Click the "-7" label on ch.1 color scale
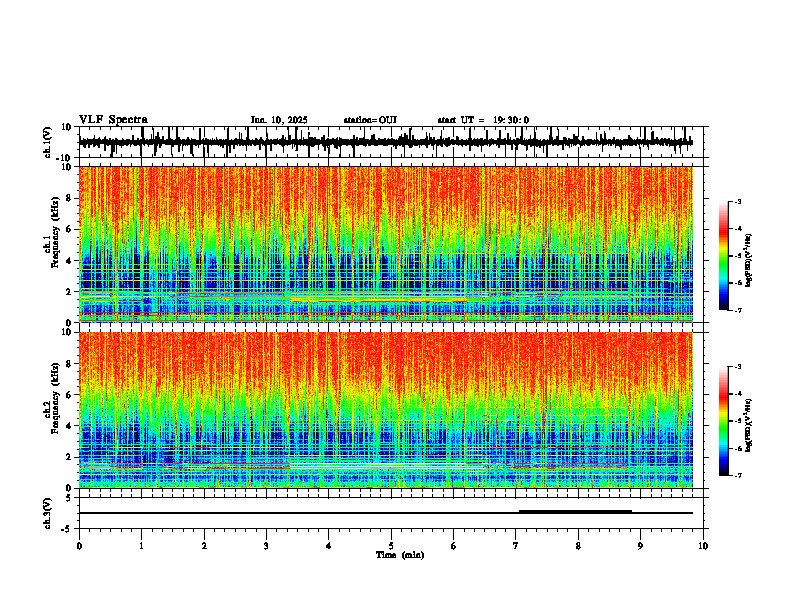 738,310
